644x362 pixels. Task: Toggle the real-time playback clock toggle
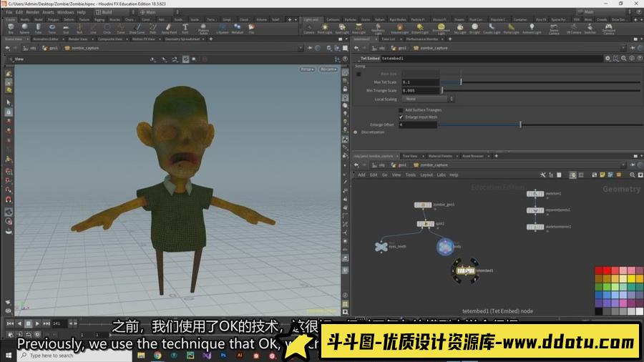(x=37, y=335)
